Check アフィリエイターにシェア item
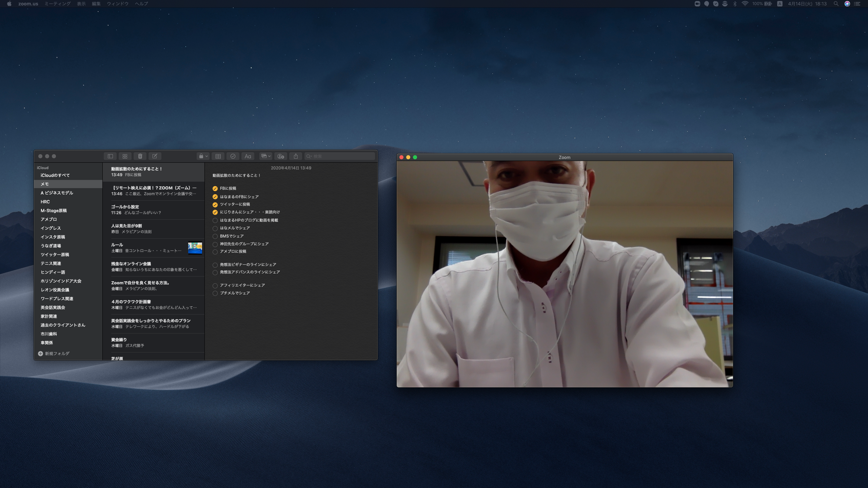Viewport: 868px width, 488px height. (x=215, y=285)
